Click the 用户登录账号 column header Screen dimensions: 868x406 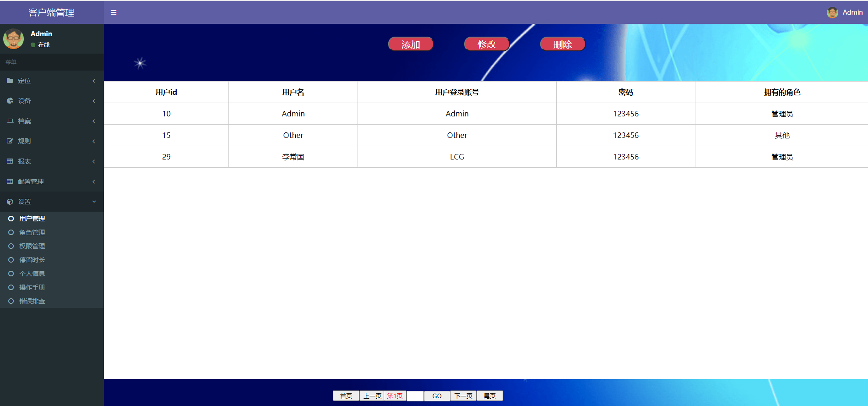[x=457, y=92]
